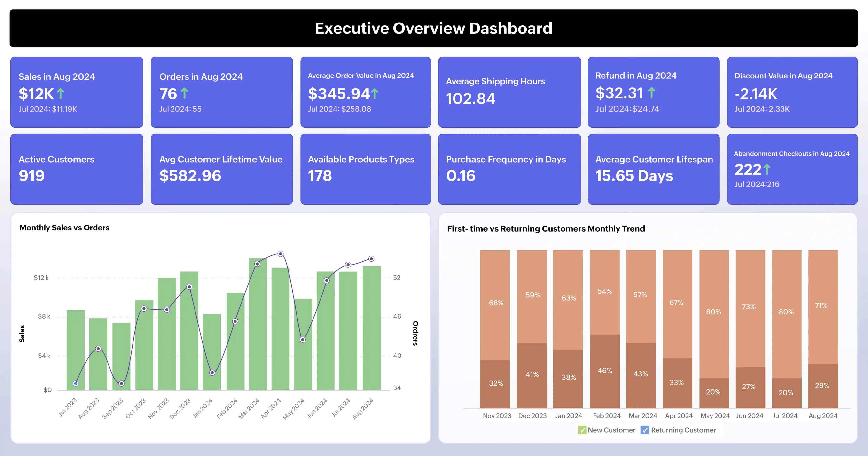This screenshot has height=456, width=868.
Task: Click the Executive Overview Dashboard title
Action: (434, 28)
